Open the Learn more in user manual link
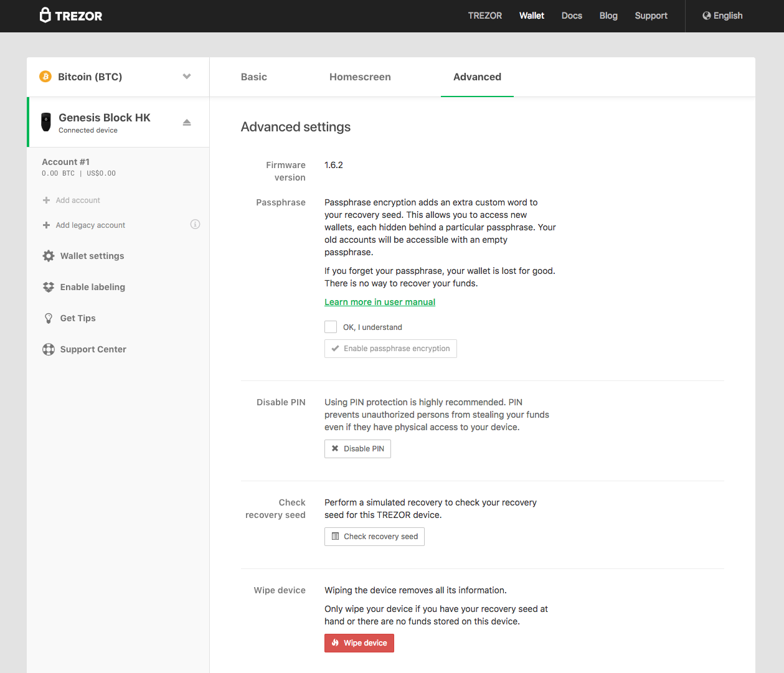The image size is (784, 673). (x=380, y=302)
